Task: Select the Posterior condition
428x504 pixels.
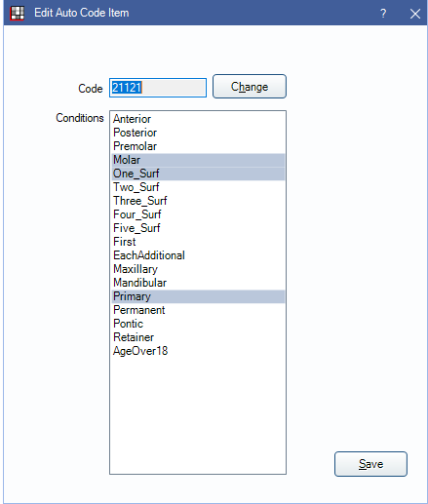Action: click(198, 133)
